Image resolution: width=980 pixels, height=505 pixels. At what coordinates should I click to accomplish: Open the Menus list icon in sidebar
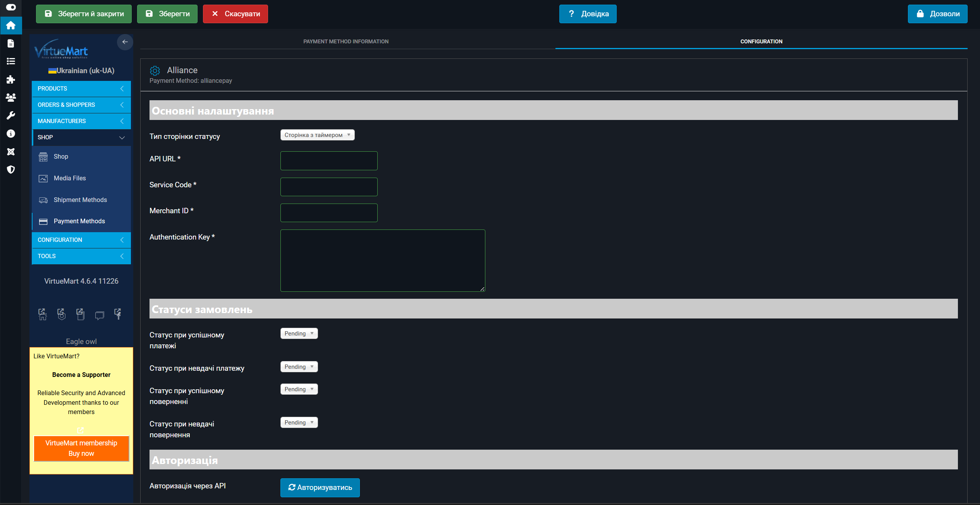pos(11,61)
